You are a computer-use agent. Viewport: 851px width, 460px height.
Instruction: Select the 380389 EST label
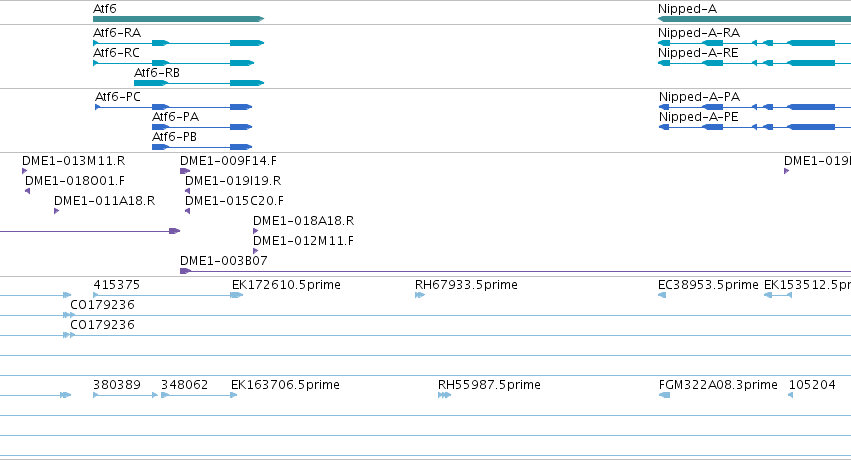tap(117, 385)
